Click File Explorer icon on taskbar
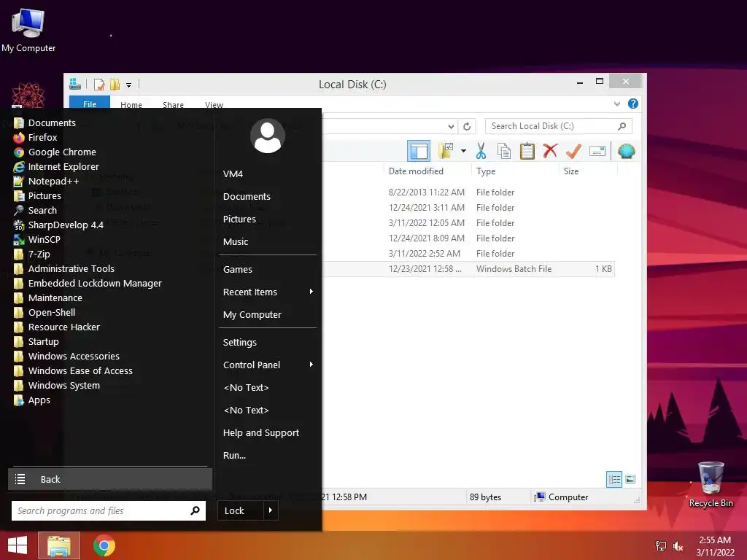 58,546
